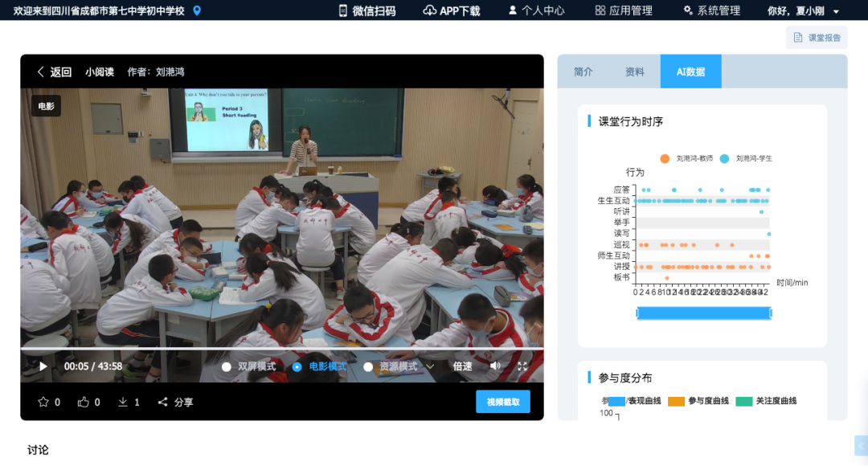The height and width of the screenshot is (466, 868).
Task: Mute the video with the volume icon
Action: (495, 365)
